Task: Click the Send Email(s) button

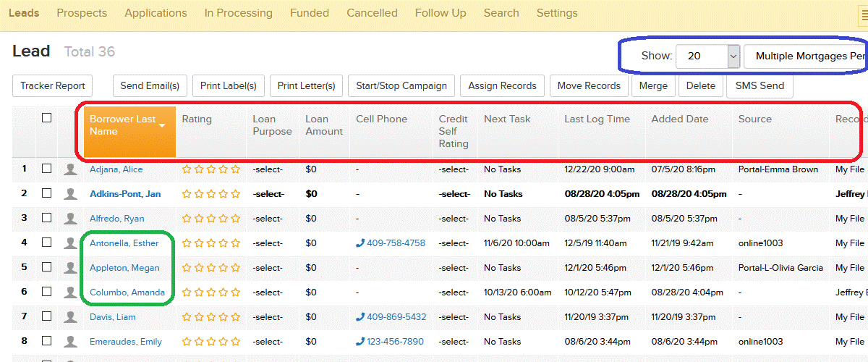Action: (150, 85)
